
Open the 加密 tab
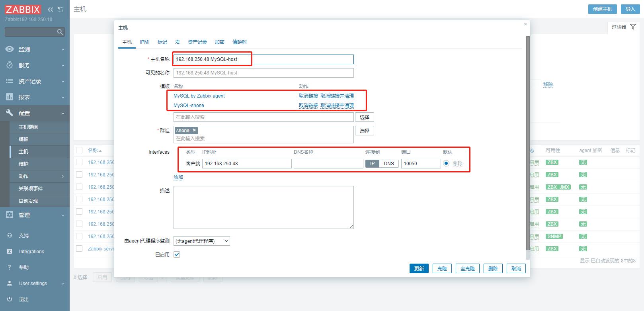pos(220,42)
